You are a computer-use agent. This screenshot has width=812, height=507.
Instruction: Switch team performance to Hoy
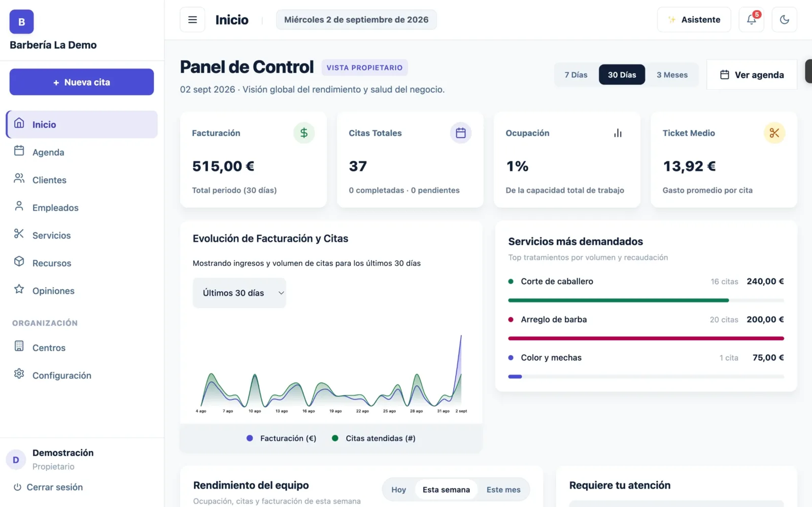[398, 490]
